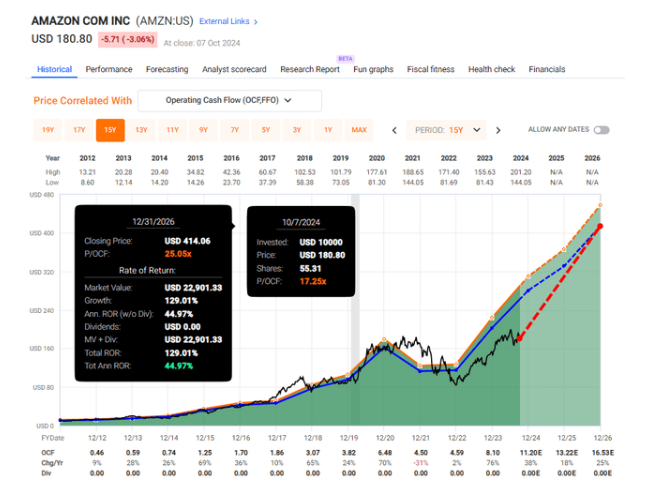Viewport: 663px width, 484px height.
Task: Click the red forecast endpoint marker at 12/26
Action: click(x=600, y=227)
